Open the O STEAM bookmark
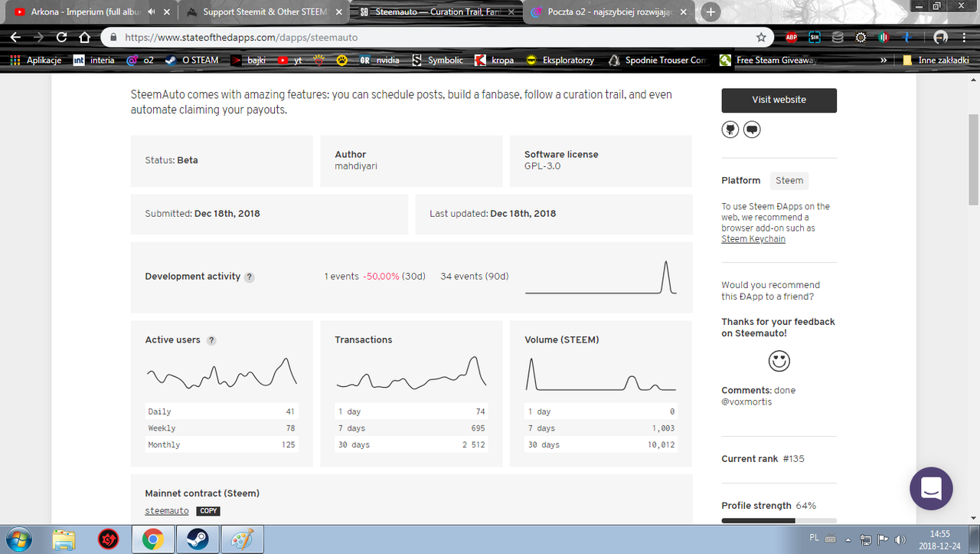Image resolution: width=980 pixels, height=554 pixels. [x=191, y=60]
